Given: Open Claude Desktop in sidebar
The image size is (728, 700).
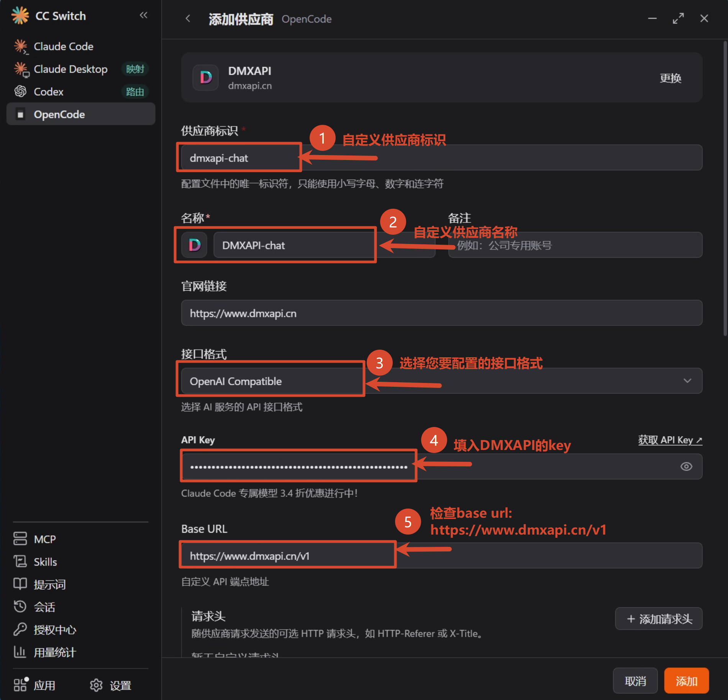Looking at the screenshot, I should coord(81,69).
